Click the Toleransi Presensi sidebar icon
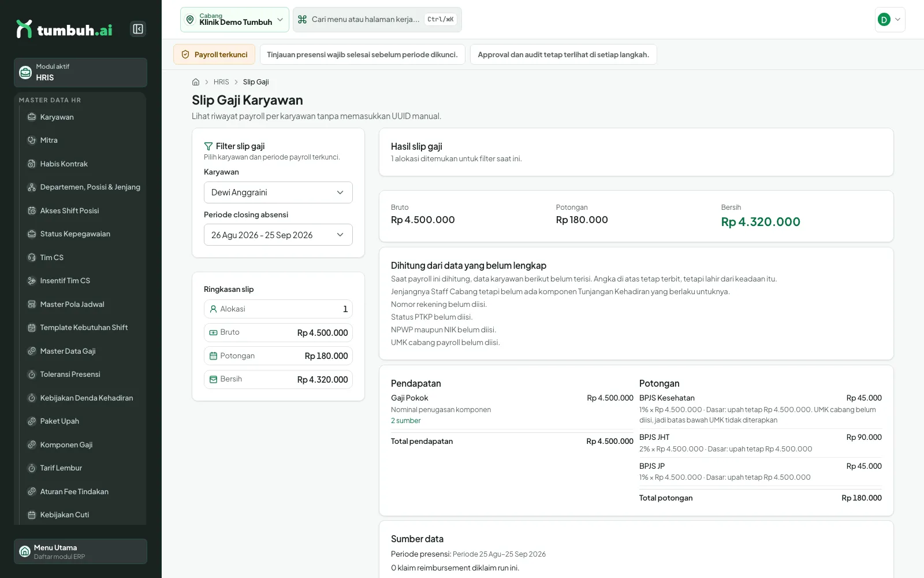The height and width of the screenshot is (578, 924). click(32, 375)
